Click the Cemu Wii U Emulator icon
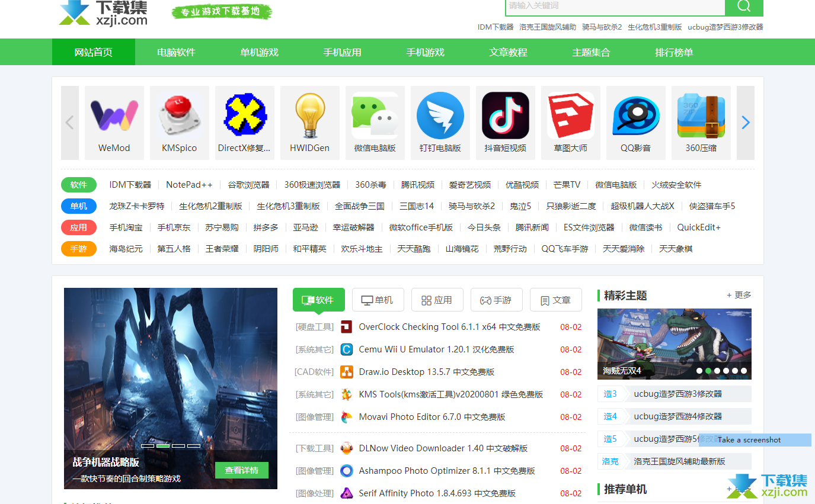The image size is (815, 504). coord(347,349)
